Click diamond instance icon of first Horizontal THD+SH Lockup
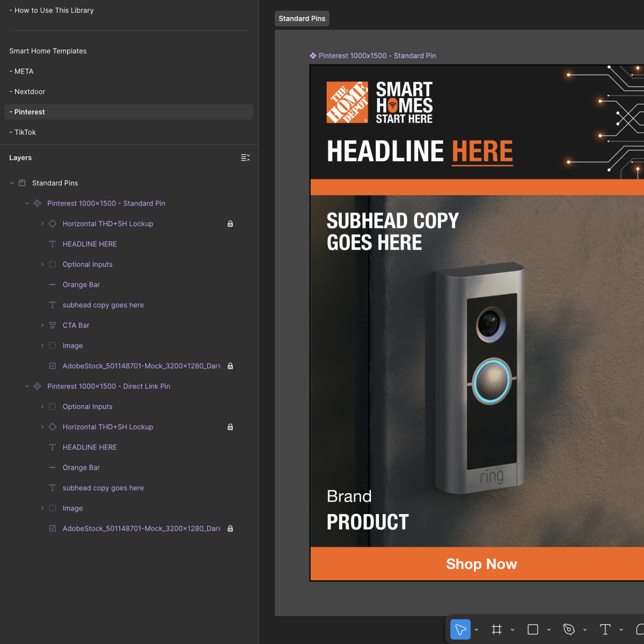 [x=53, y=224]
